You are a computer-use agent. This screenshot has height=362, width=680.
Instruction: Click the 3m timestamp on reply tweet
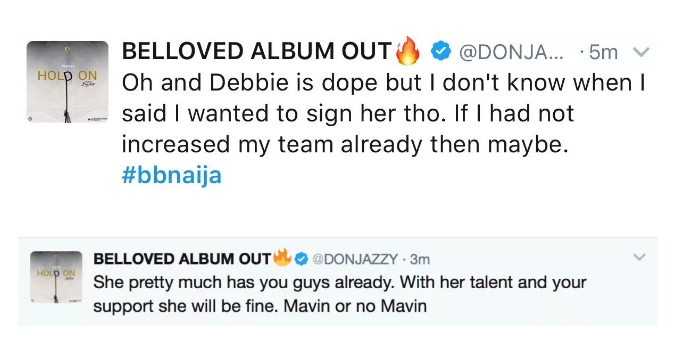point(420,259)
